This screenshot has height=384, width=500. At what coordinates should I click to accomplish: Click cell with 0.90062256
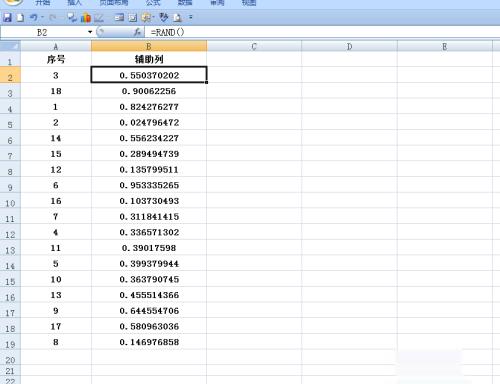click(x=149, y=91)
